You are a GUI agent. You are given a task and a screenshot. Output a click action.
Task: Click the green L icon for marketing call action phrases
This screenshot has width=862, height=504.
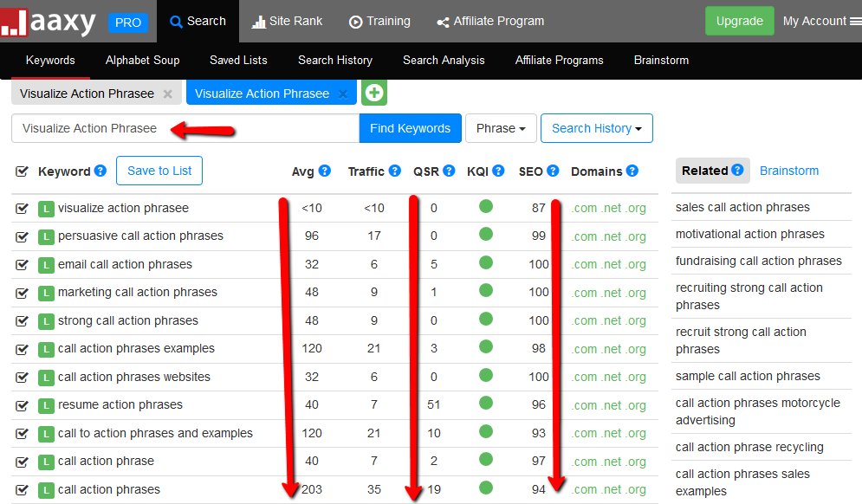click(x=46, y=293)
